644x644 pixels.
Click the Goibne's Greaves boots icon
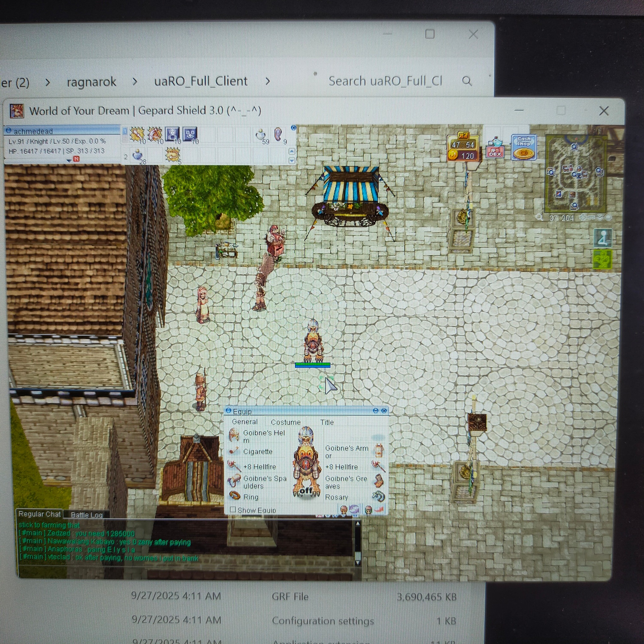pos(379,481)
